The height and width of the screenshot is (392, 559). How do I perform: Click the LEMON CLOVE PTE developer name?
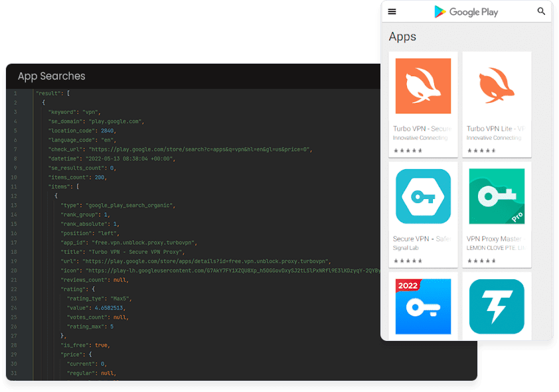pos(495,248)
